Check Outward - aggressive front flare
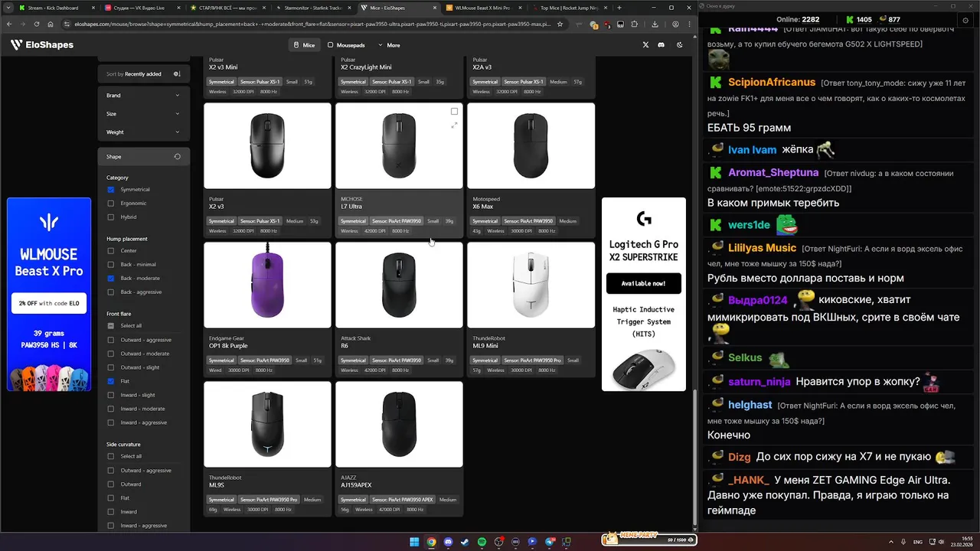The width and height of the screenshot is (980, 551). coord(111,340)
